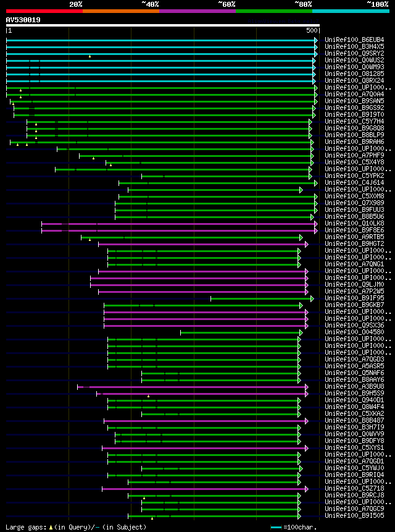Open hit UniRef100_B9DFY8
395x532 pixels.
[x=354, y=441]
